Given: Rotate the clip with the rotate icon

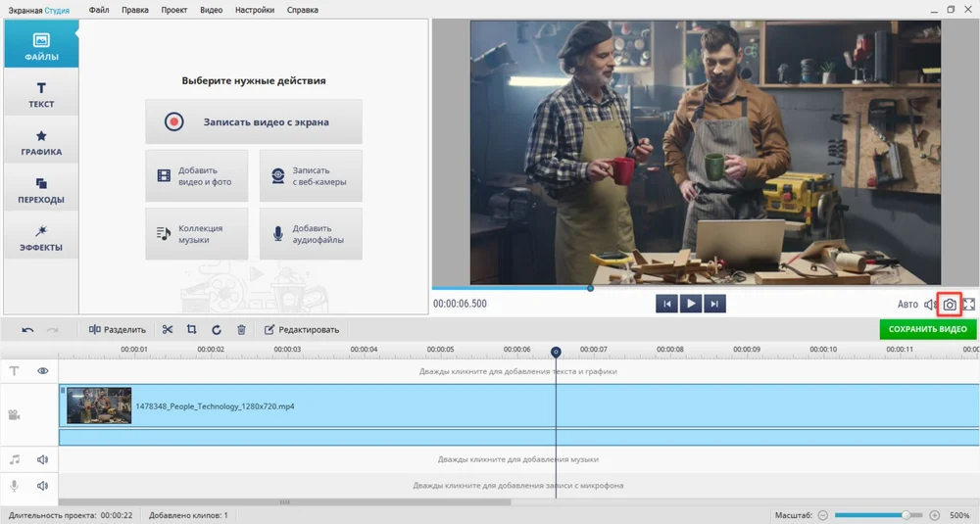Looking at the screenshot, I should point(217,330).
